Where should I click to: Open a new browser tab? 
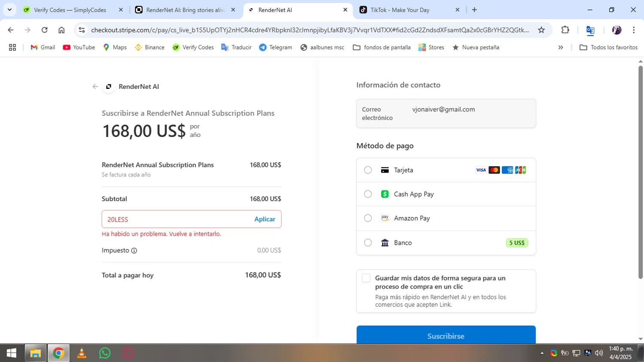[474, 10]
